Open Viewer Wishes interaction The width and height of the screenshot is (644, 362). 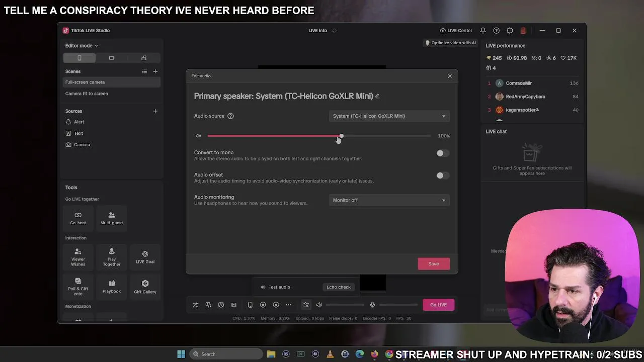coord(78,257)
